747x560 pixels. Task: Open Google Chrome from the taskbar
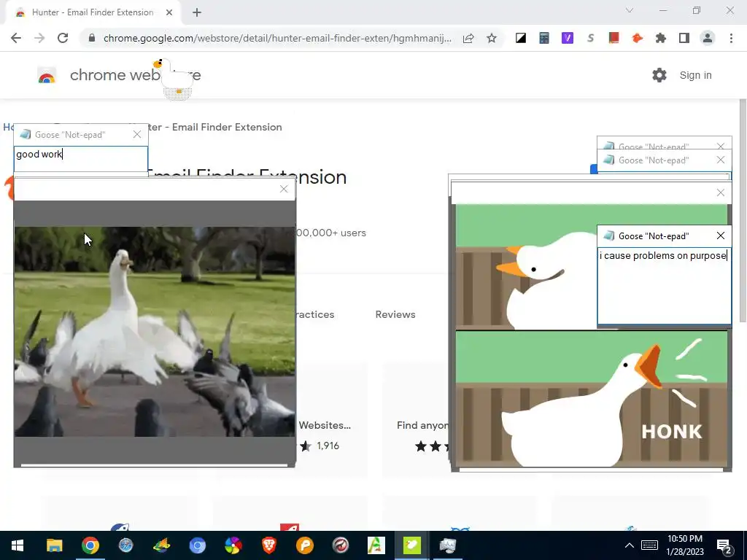pyautogui.click(x=90, y=545)
